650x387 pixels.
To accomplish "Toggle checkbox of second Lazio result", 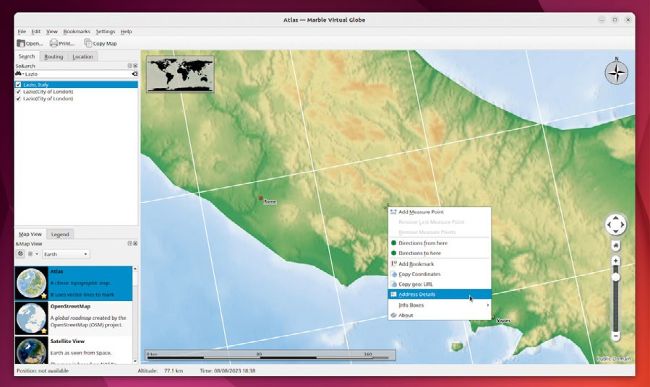I will point(18,92).
